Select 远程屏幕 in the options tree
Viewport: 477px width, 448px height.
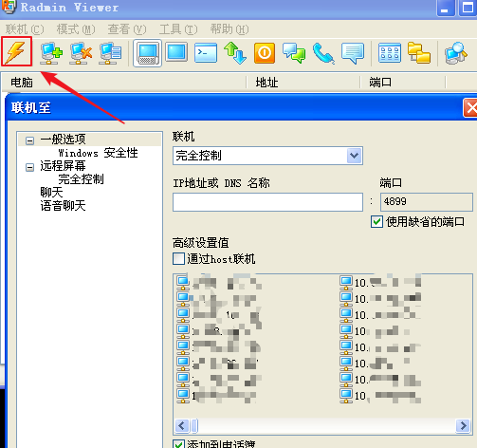click(63, 166)
